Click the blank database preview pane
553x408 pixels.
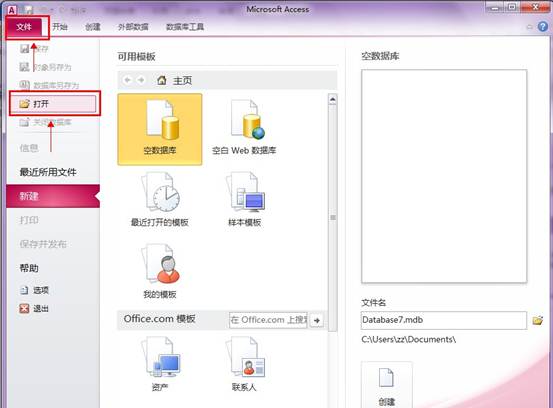tap(444, 176)
